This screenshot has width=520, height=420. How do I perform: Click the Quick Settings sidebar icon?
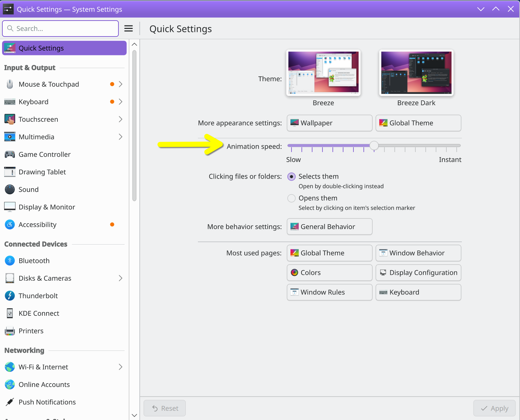pyautogui.click(x=10, y=48)
